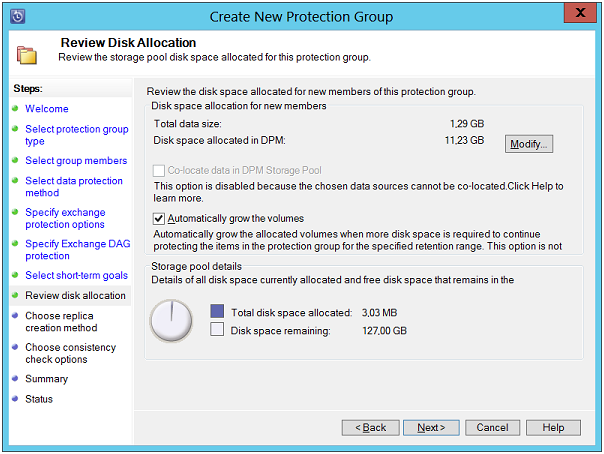Click the blue bullet beside Status step
604x454 pixels.
(x=15, y=399)
